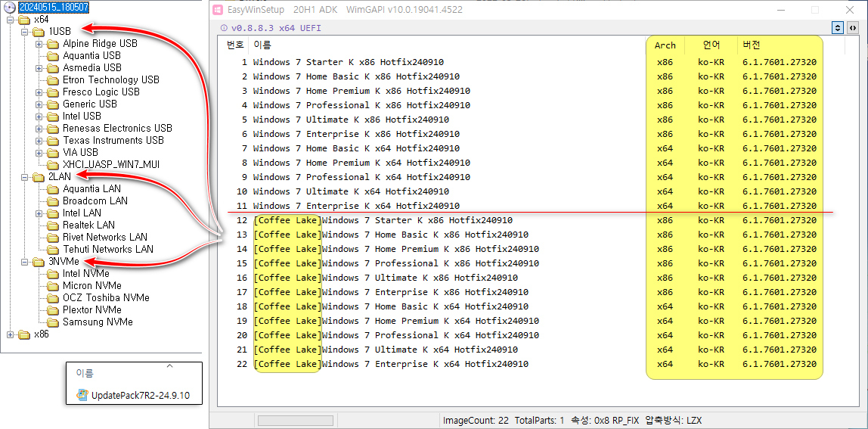This screenshot has width=868, height=429.
Task: Click the folder icon of the 2LAN node
Action: (x=39, y=177)
